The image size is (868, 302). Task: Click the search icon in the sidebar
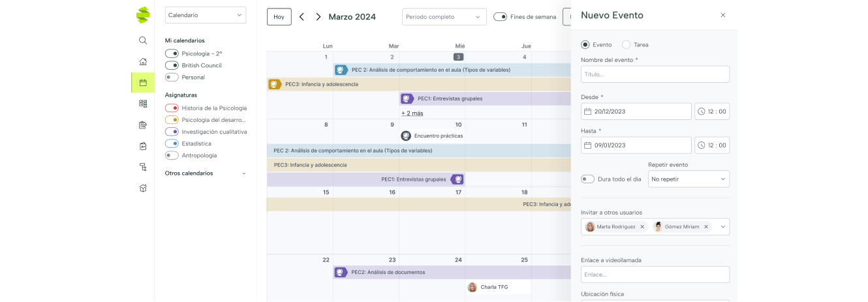pyautogui.click(x=143, y=40)
